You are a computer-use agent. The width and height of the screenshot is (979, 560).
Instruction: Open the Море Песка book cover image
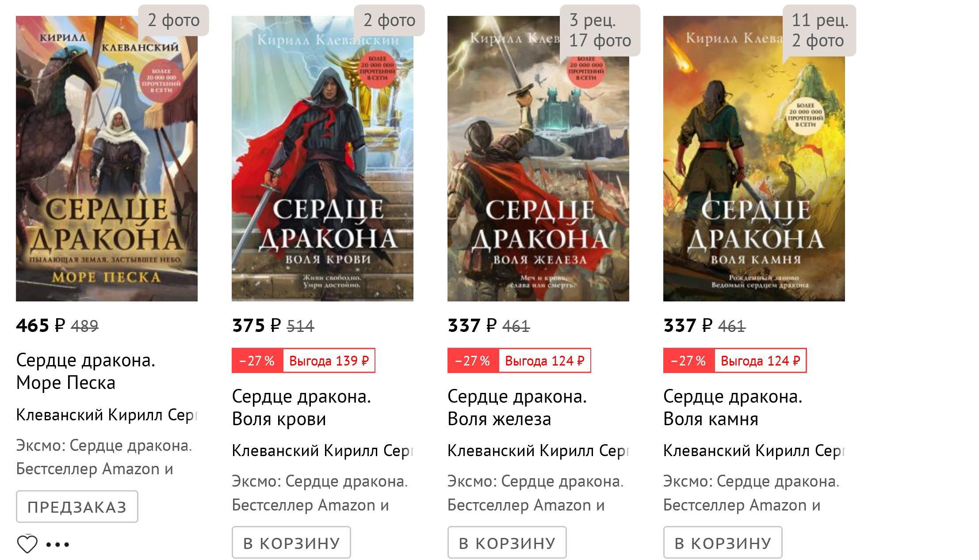tap(107, 159)
